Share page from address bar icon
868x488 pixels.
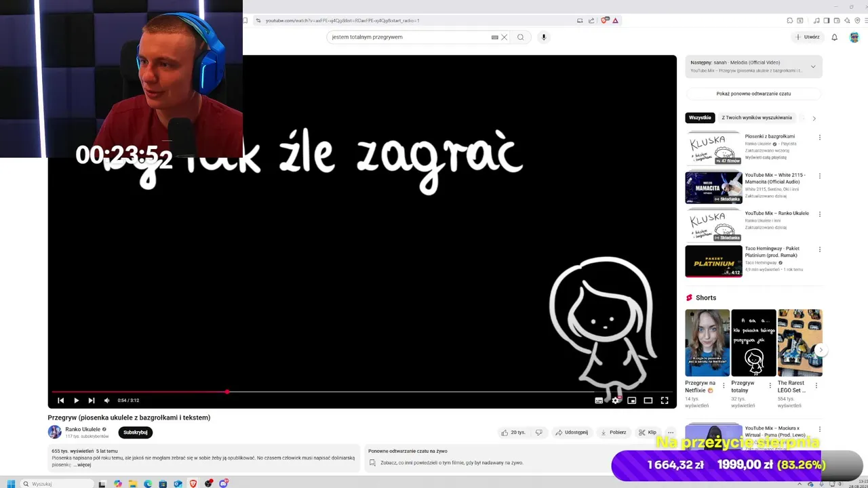[x=591, y=20]
